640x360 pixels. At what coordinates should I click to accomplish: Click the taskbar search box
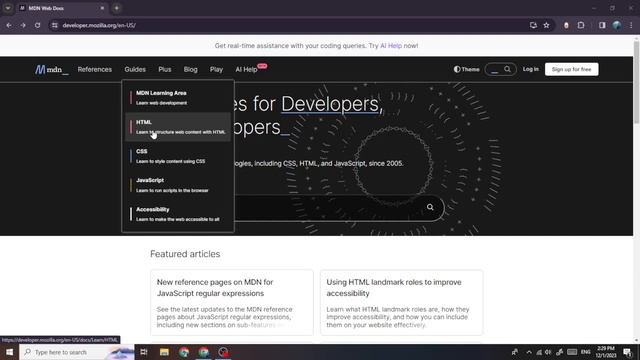78,352
